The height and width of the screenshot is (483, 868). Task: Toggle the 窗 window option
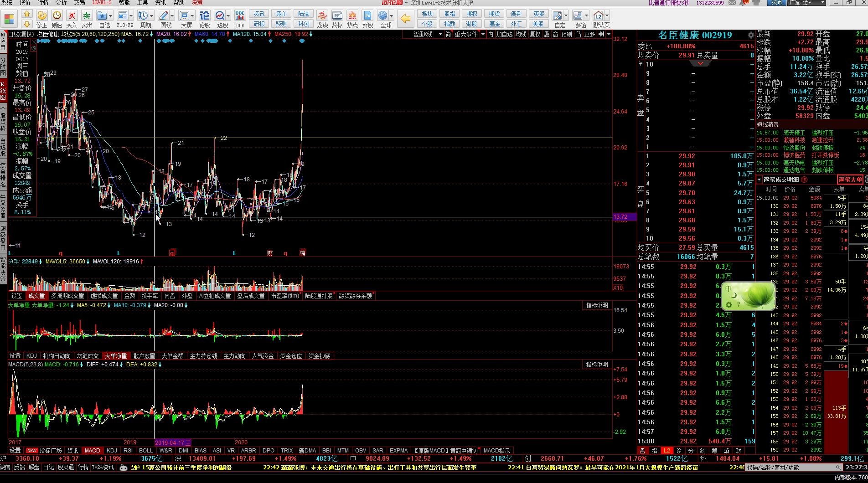[x=555, y=34]
